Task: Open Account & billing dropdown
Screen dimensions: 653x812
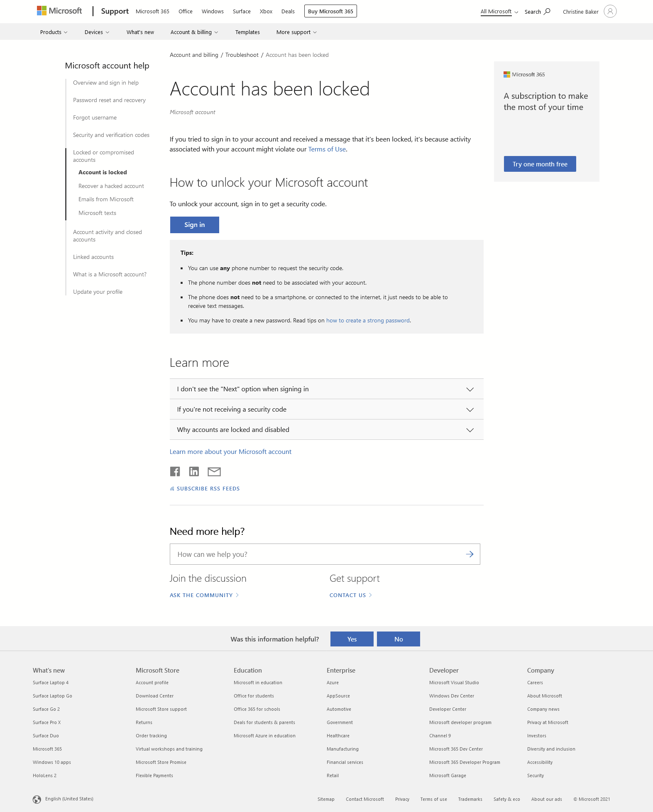Action: 194,32
